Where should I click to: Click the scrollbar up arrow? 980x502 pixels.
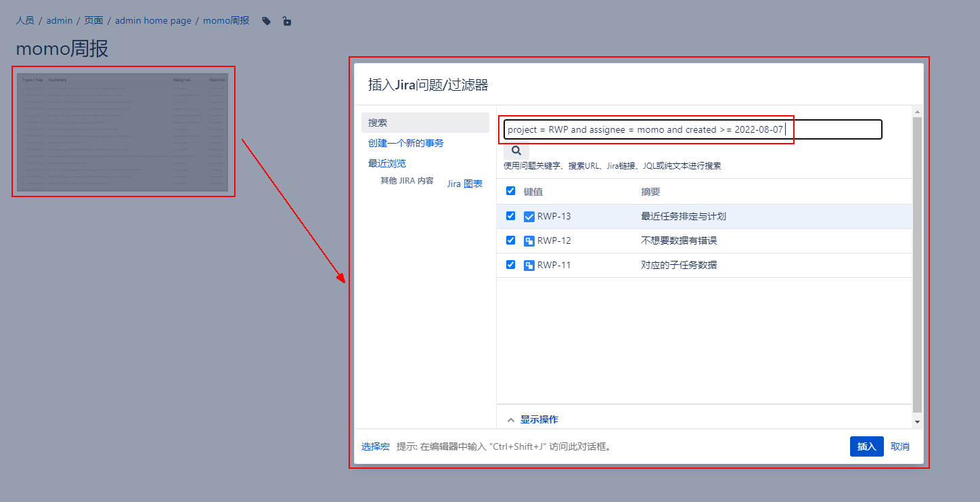[x=917, y=112]
